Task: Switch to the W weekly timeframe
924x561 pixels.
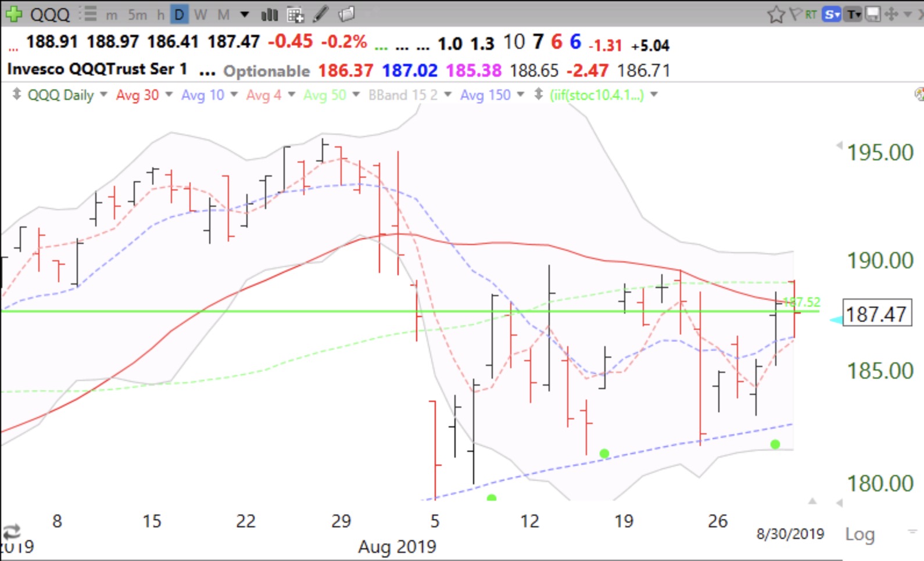Action: click(200, 15)
